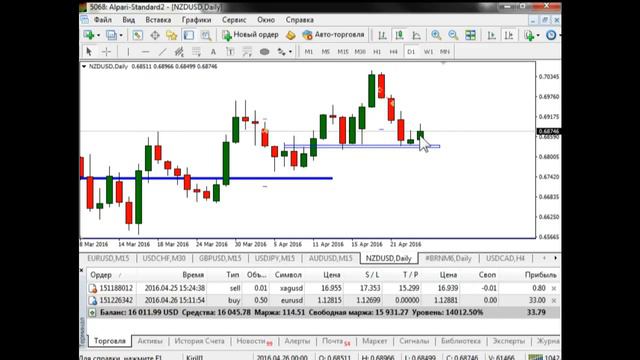Open the Вид menu
Screen dimensions: 640x360
tap(129, 20)
